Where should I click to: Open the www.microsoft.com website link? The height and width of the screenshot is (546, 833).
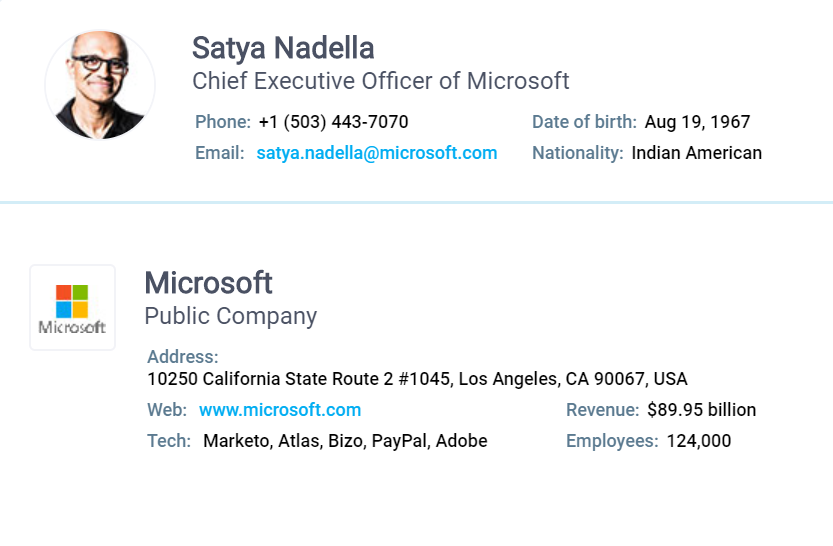point(280,410)
